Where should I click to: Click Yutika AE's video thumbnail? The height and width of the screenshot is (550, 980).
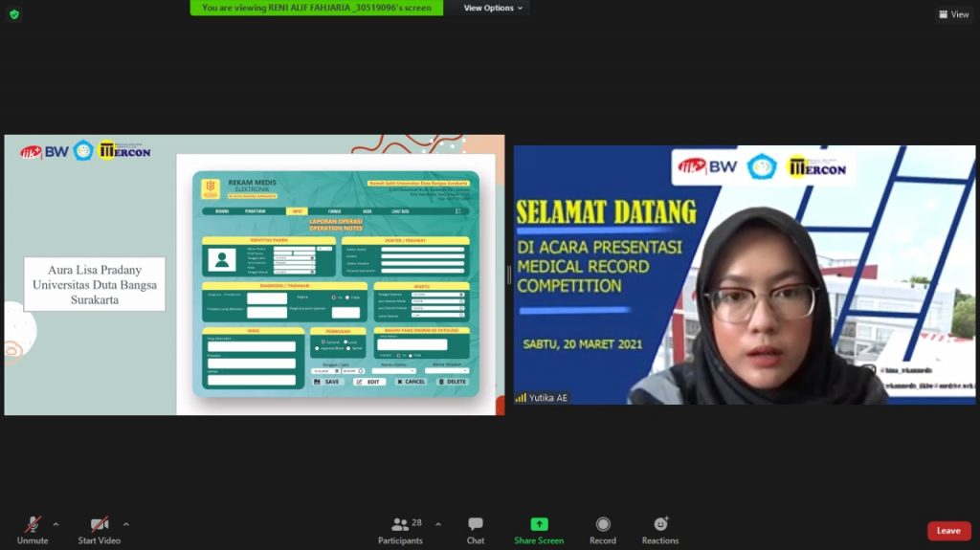(x=745, y=275)
